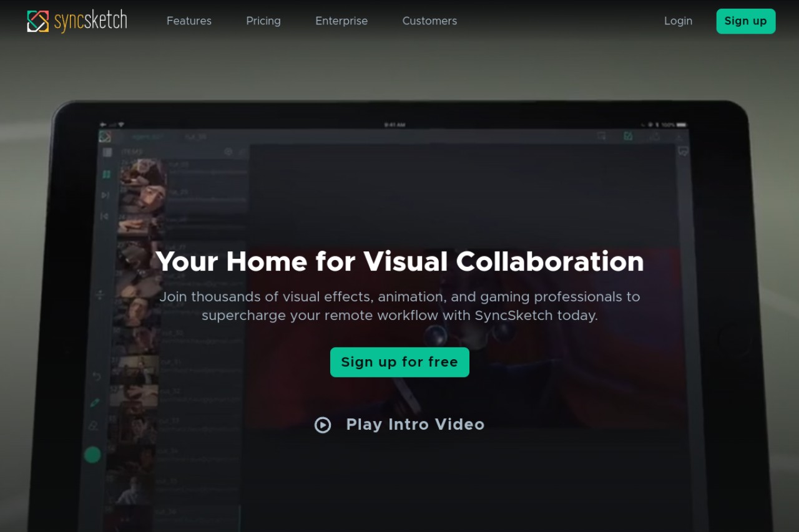
Task: Go to the Pricing page
Action: [x=263, y=21]
